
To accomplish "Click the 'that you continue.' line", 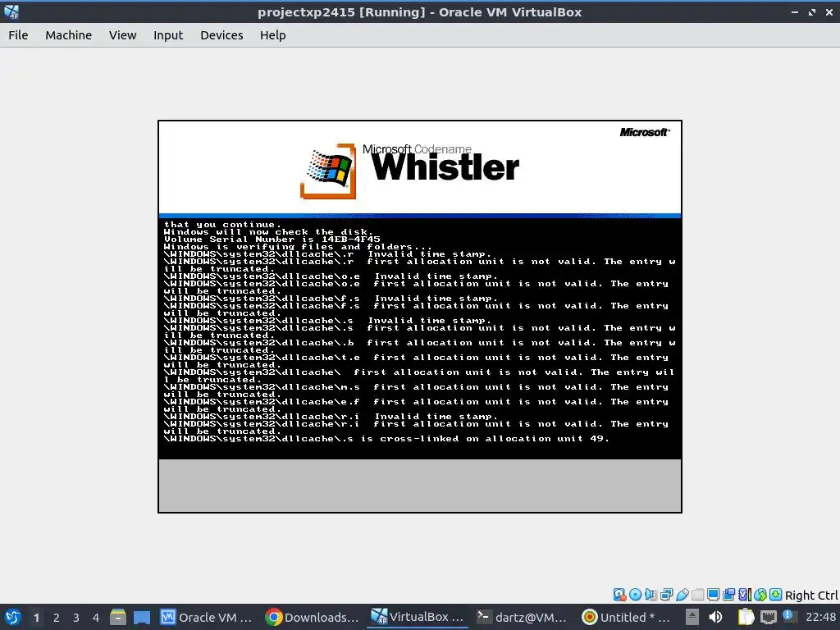I will coord(223,225).
